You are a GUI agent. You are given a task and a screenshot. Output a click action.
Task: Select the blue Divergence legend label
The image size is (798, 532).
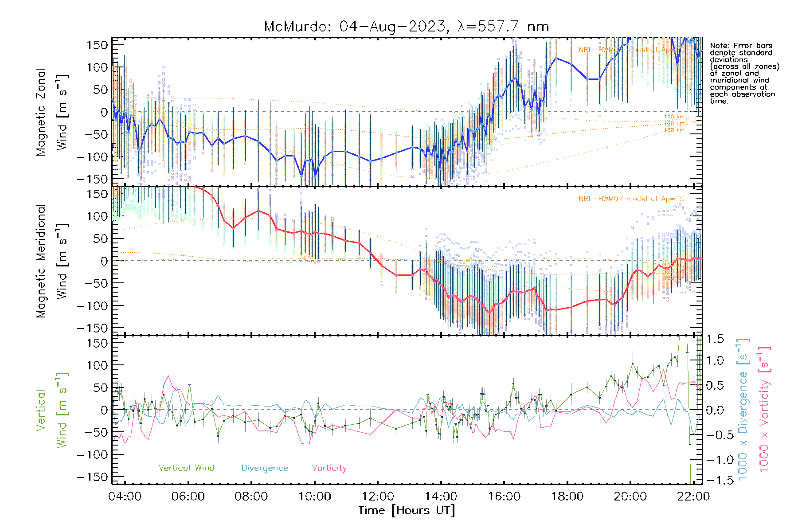click(265, 468)
